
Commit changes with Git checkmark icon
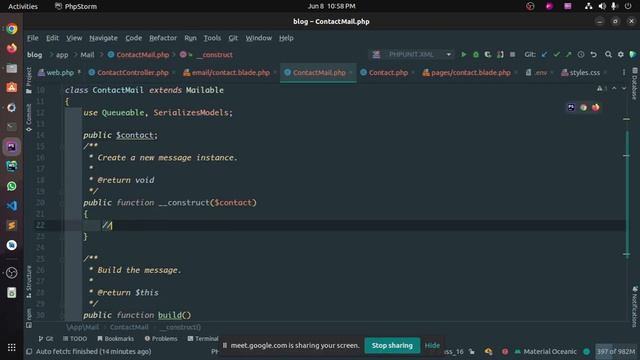tap(556, 54)
